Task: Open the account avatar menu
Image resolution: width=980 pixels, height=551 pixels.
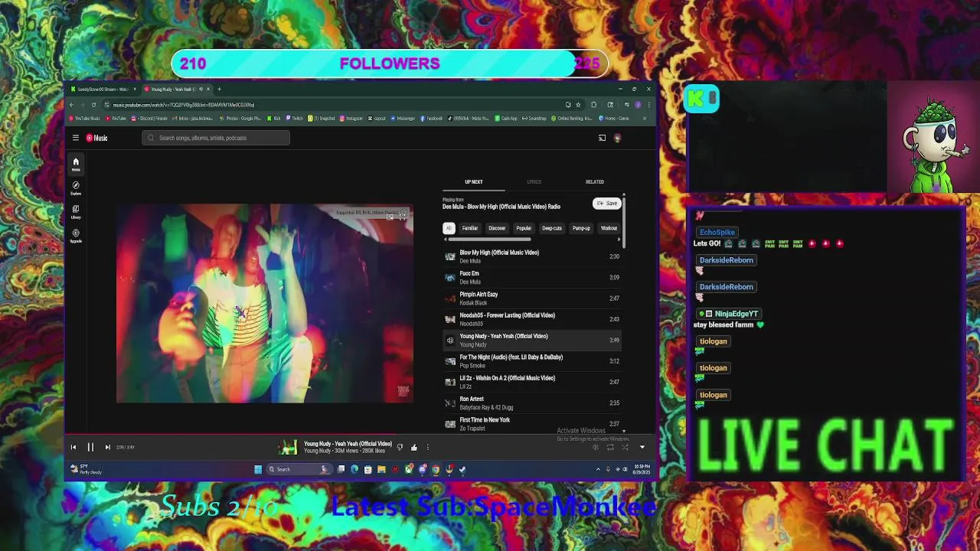Action: 617,138
